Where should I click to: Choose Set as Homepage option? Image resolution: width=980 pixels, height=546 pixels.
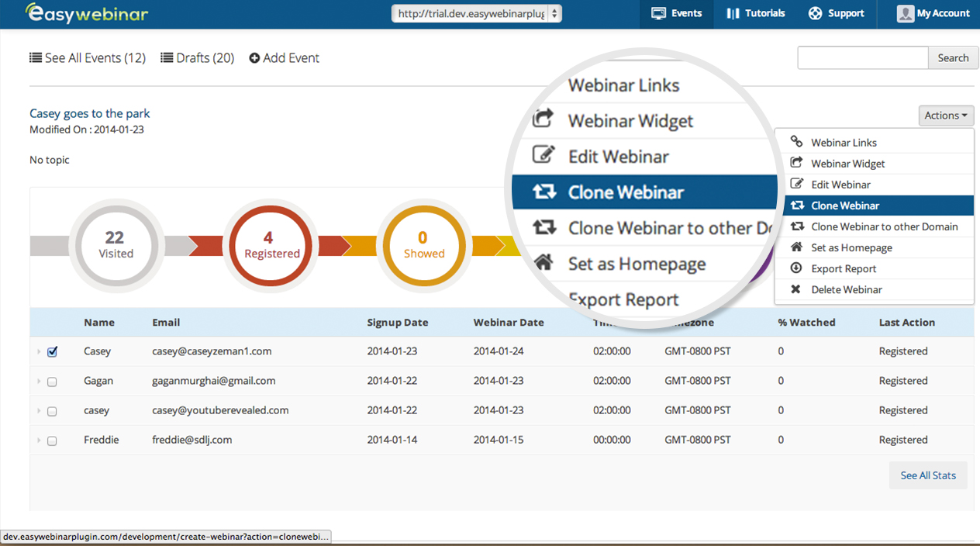[x=874, y=247]
